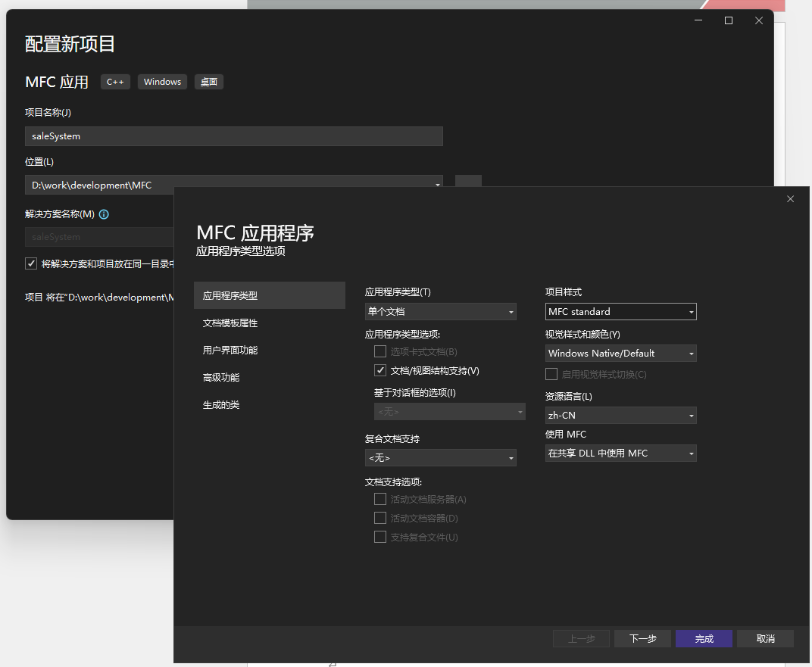Screen dimensions: 812x667
Task: Close the MFC 应用程序 wizard dialog
Action: 790,199
